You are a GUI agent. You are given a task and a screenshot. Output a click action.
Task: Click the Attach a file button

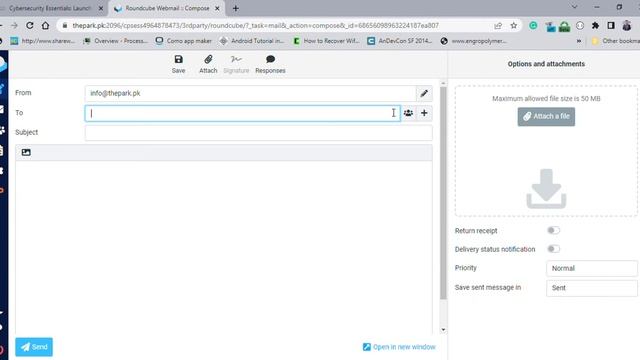546,117
